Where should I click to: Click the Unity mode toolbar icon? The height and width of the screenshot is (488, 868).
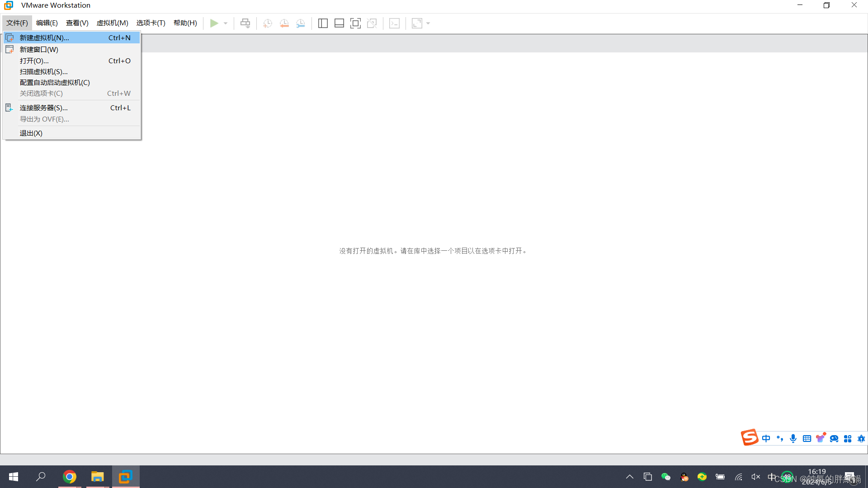[372, 23]
